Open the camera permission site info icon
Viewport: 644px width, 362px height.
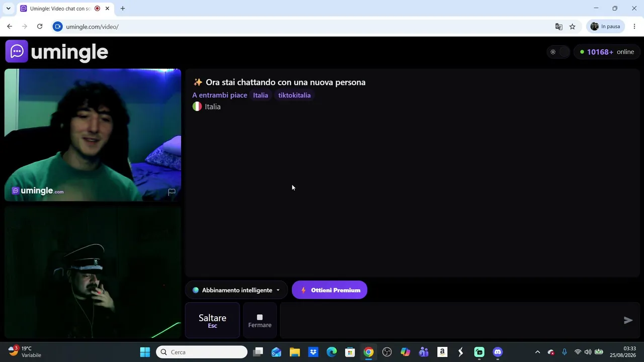[57, 27]
